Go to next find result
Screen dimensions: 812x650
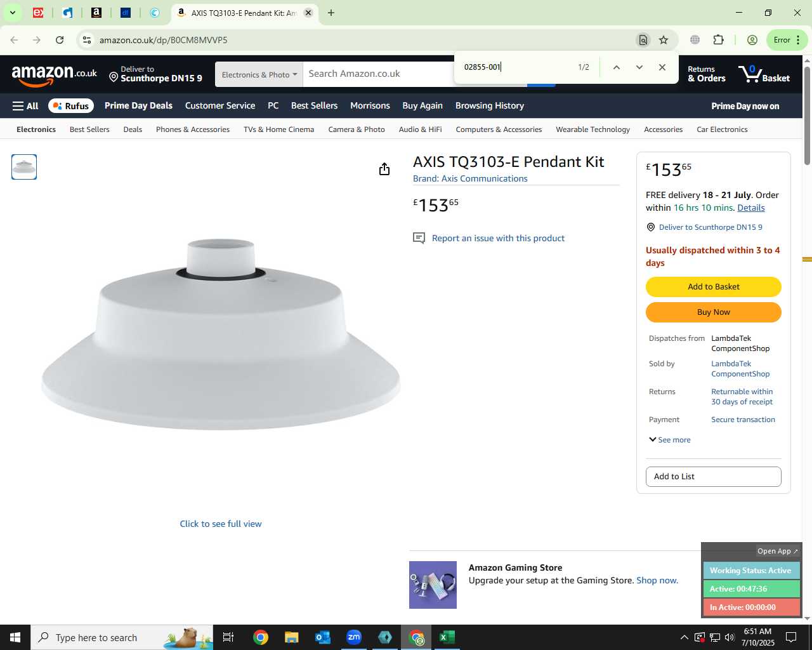639,67
